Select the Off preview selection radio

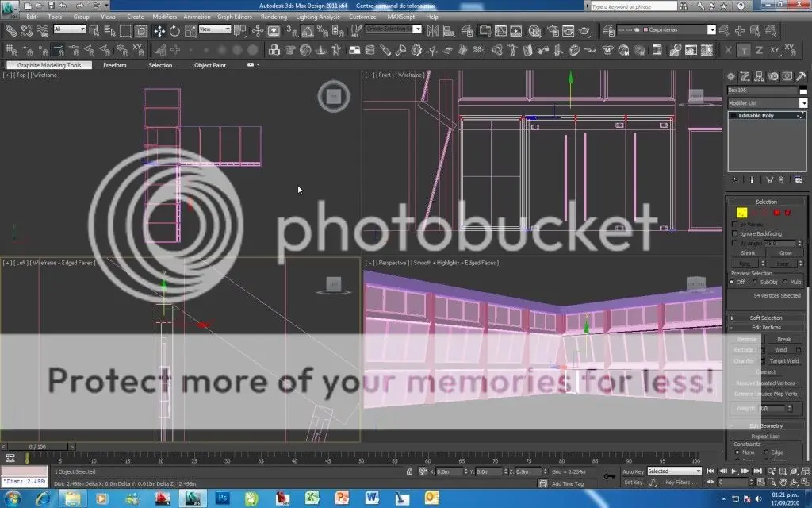coord(732,282)
